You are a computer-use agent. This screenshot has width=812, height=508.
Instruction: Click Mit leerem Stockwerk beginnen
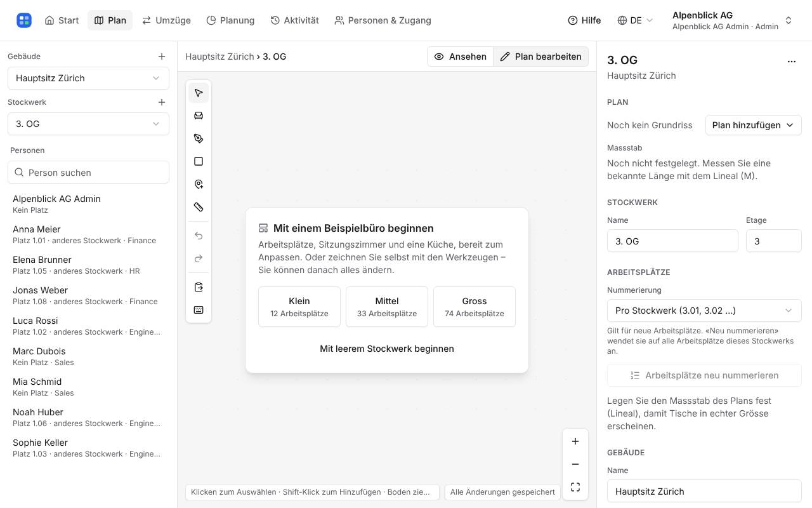click(387, 349)
